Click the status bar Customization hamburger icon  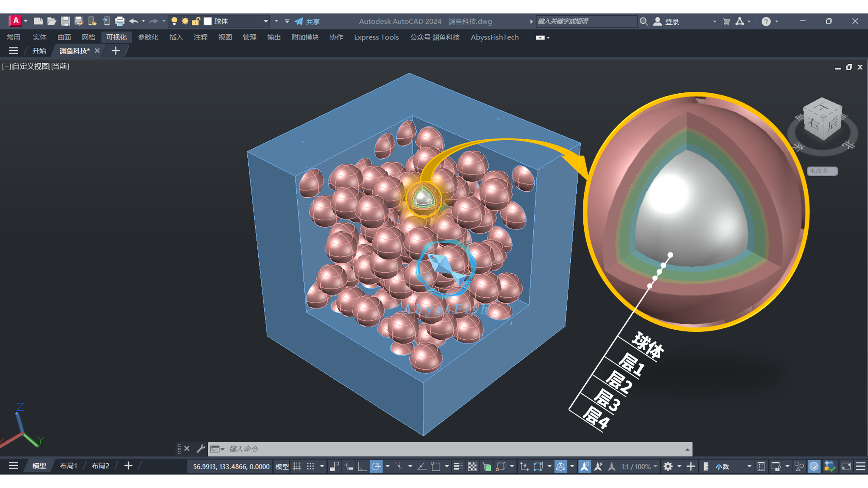(x=861, y=466)
